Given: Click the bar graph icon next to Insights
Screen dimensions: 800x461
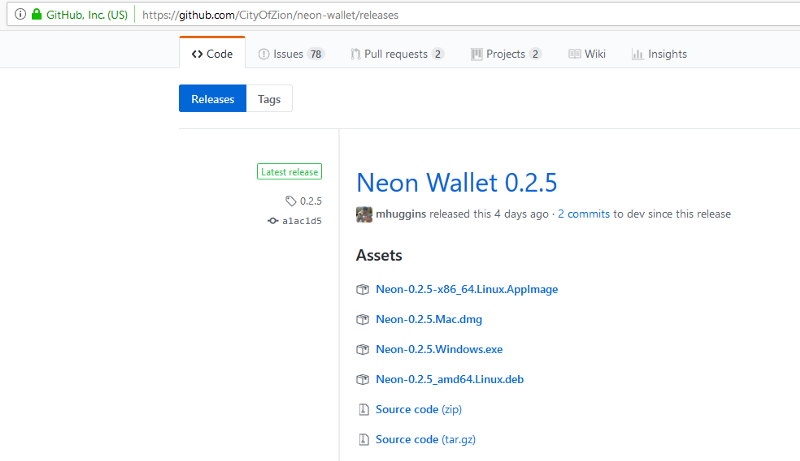Looking at the screenshot, I should (x=638, y=54).
